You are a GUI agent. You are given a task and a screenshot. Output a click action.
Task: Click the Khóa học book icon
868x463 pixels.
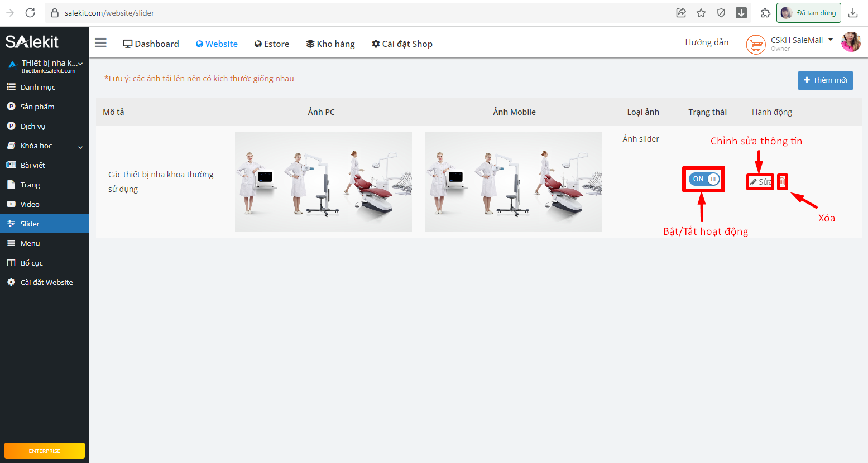11,145
